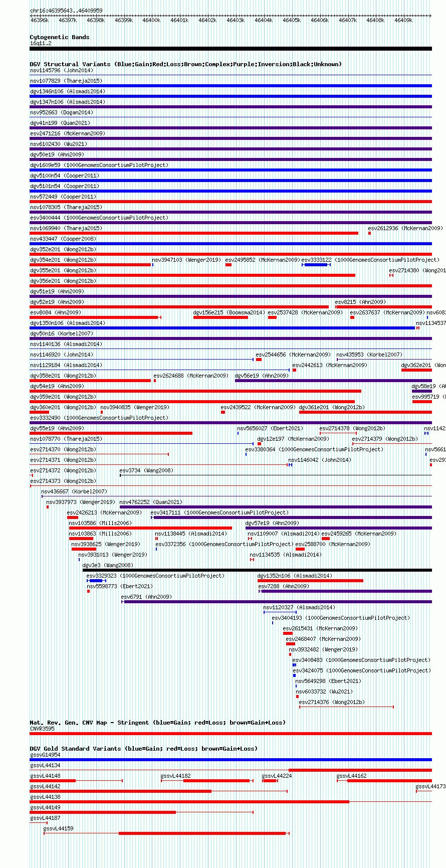The height and width of the screenshot is (868, 446).
Task: Click the blue esv3329323 gain bar
Action: click(96, 581)
